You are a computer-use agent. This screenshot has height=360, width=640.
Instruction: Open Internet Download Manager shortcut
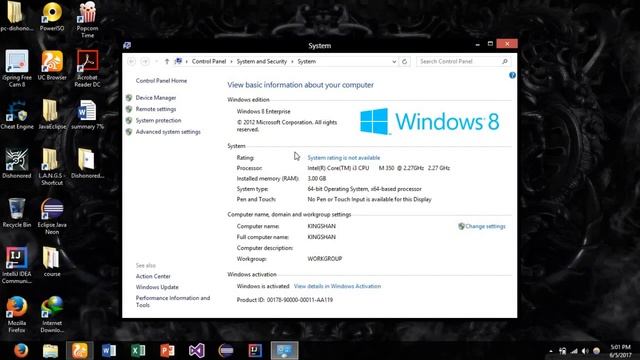pyautogui.click(x=52, y=314)
